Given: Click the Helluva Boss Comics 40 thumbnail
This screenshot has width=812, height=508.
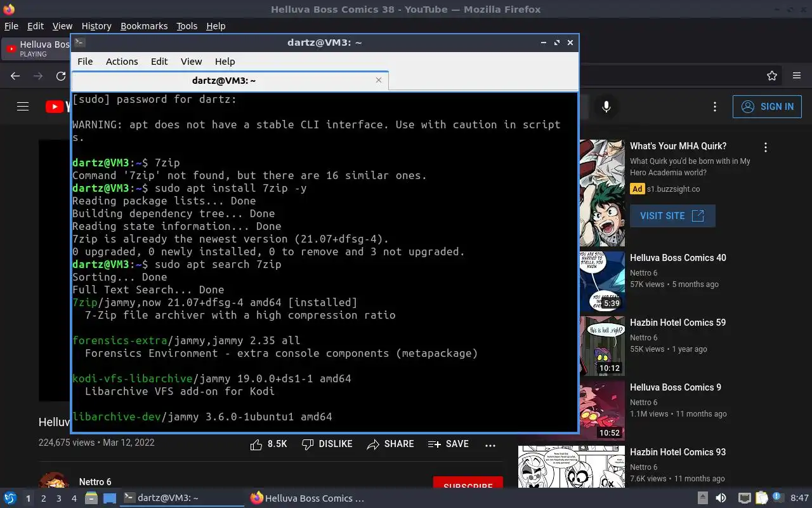Looking at the screenshot, I should [x=602, y=281].
